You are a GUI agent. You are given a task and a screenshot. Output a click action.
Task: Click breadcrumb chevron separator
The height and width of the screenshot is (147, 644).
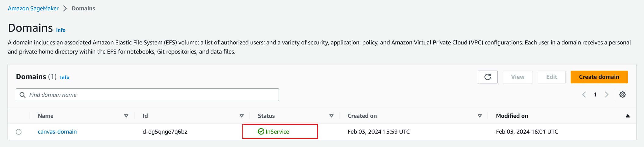click(x=65, y=9)
